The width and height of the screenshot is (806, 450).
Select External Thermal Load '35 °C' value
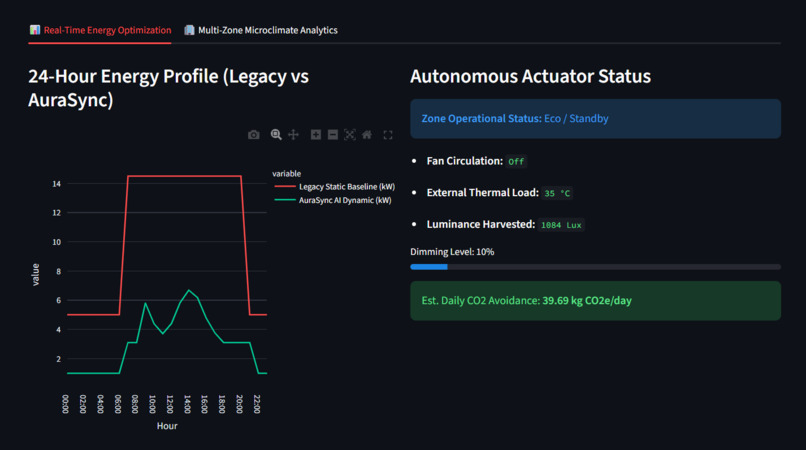(557, 193)
